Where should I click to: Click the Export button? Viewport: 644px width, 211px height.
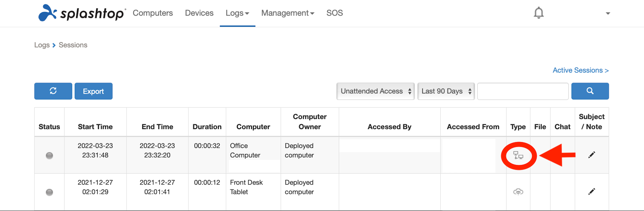[94, 91]
